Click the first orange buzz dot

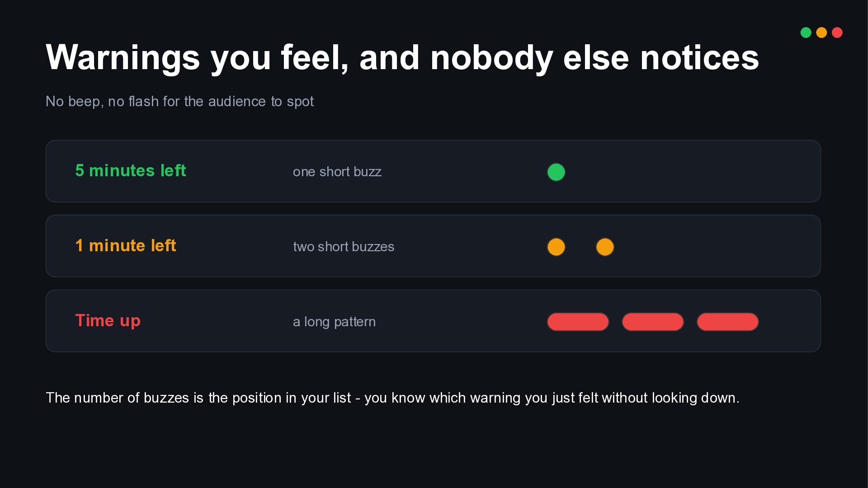pyautogui.click(x=556, y=247)
